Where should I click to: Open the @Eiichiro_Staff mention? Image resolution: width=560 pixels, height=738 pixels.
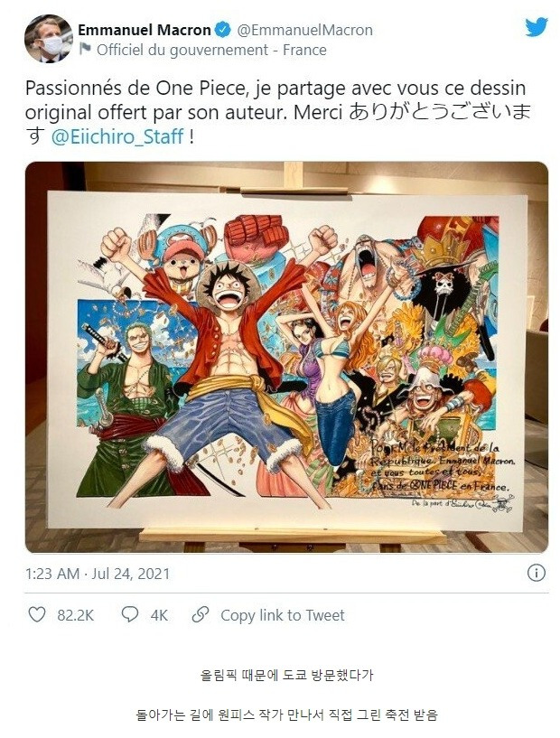click(x=117, y=138)
